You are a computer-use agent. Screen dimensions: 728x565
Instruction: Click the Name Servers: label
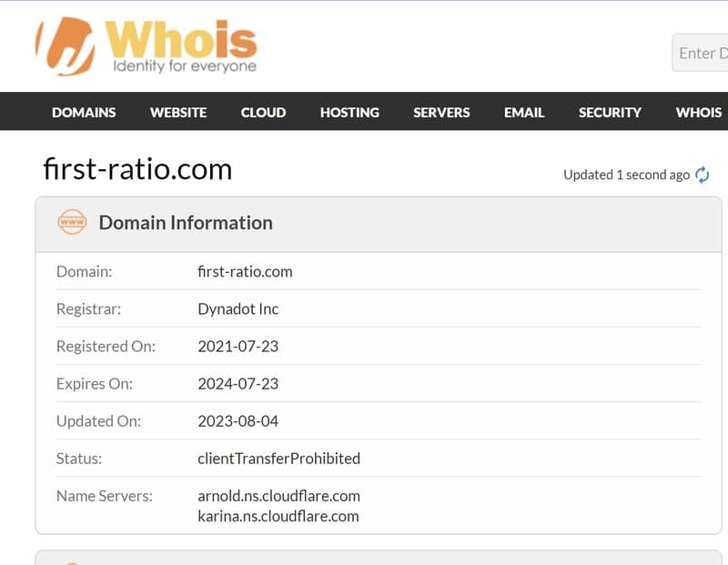pos(105,496)
